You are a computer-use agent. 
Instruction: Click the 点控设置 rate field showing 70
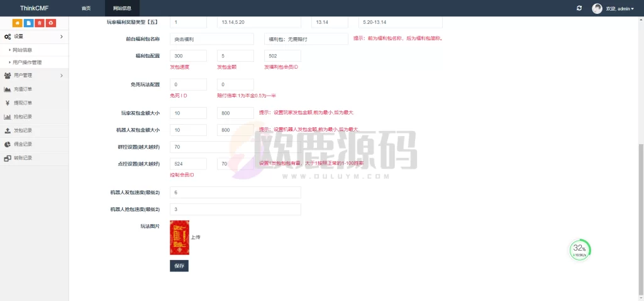(x=235, y=164)
